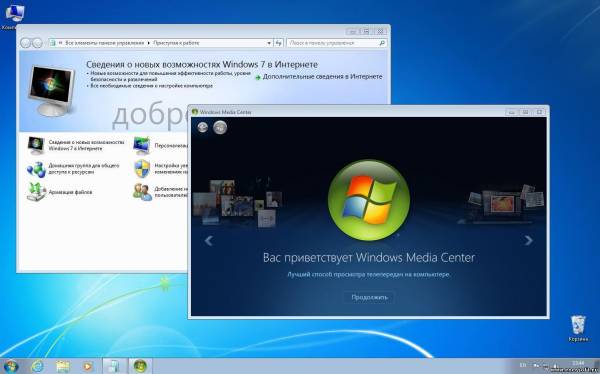Click the back arrow in Media Center
Screen dimensions: 600x374
click(x=202, y=127)
